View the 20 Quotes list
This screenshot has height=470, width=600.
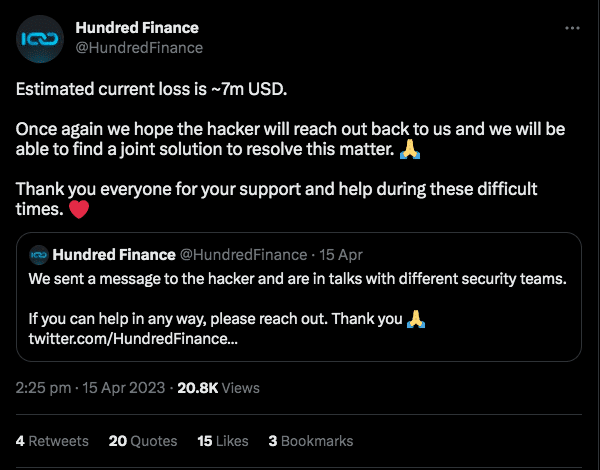click(142, 440)
